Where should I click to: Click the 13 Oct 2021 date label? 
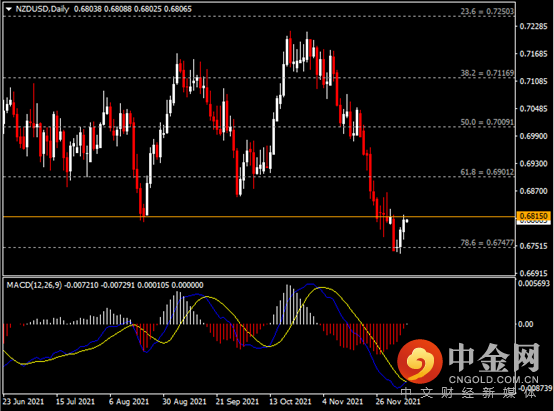pyautogui.click(x=290, y=402)
